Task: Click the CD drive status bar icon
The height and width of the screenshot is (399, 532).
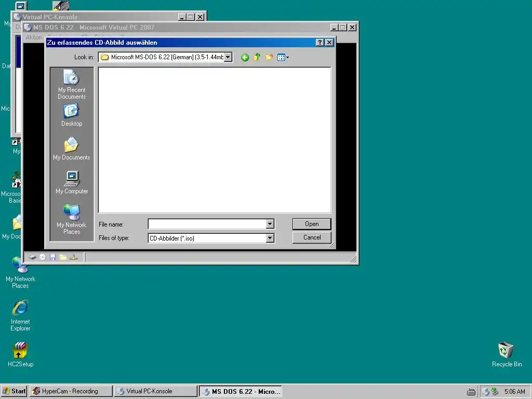Action: click(x=43, y=257)
